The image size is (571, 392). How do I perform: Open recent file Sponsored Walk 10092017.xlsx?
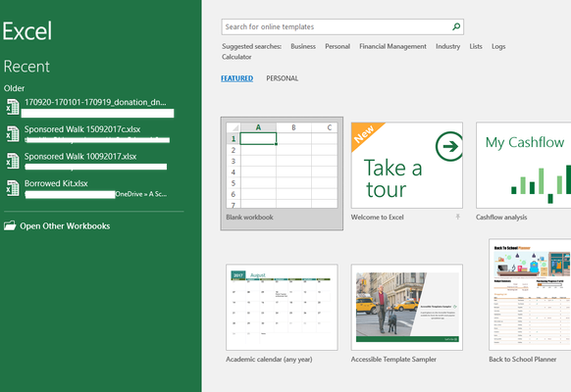(x=80, y=157)
